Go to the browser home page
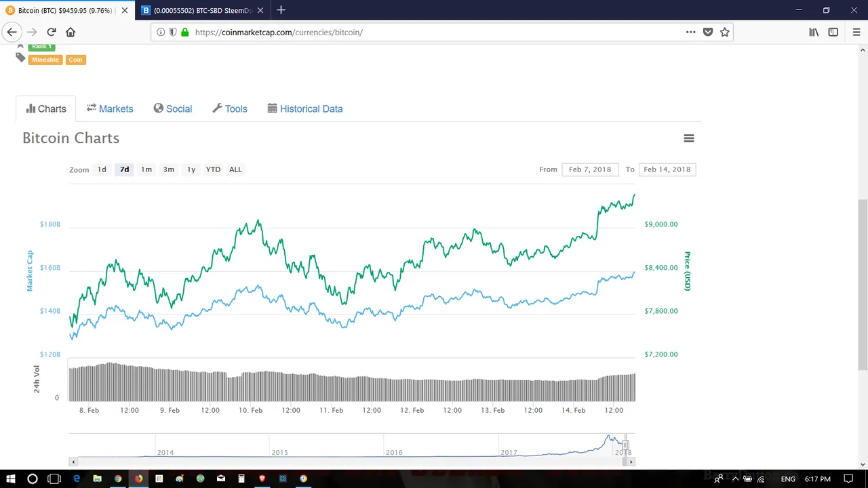Image resolution: width=868 pixels, height=488 pixels. pyautogui.click(x=71, y=32)
